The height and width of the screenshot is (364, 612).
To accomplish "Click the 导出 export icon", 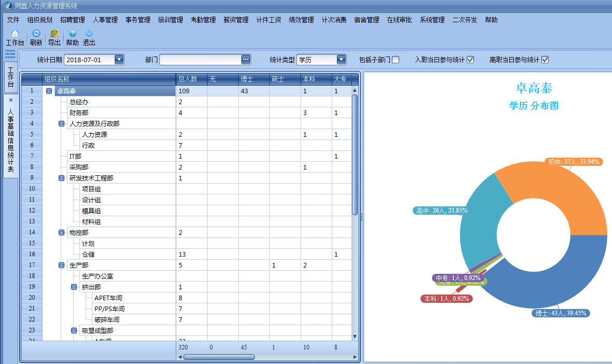I will (54, 34).
